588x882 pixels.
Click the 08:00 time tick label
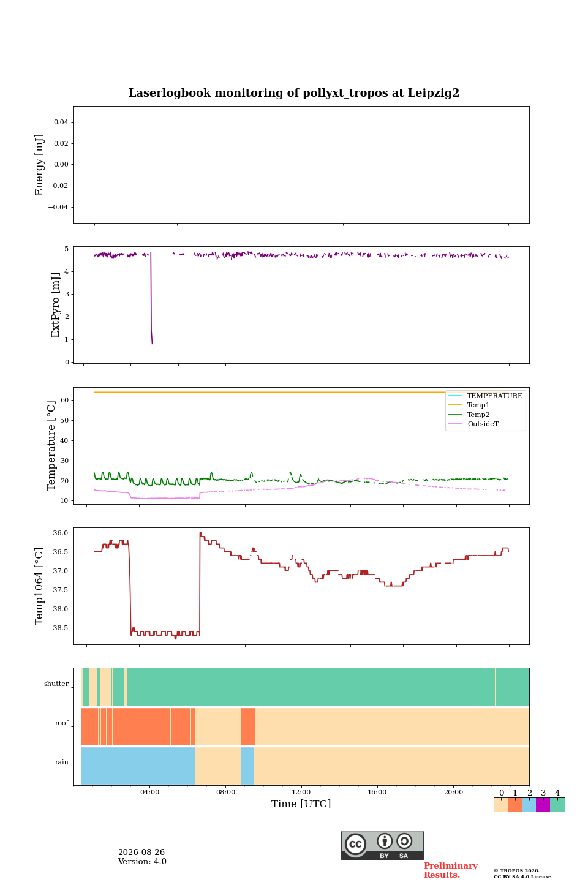pos(225,792)
